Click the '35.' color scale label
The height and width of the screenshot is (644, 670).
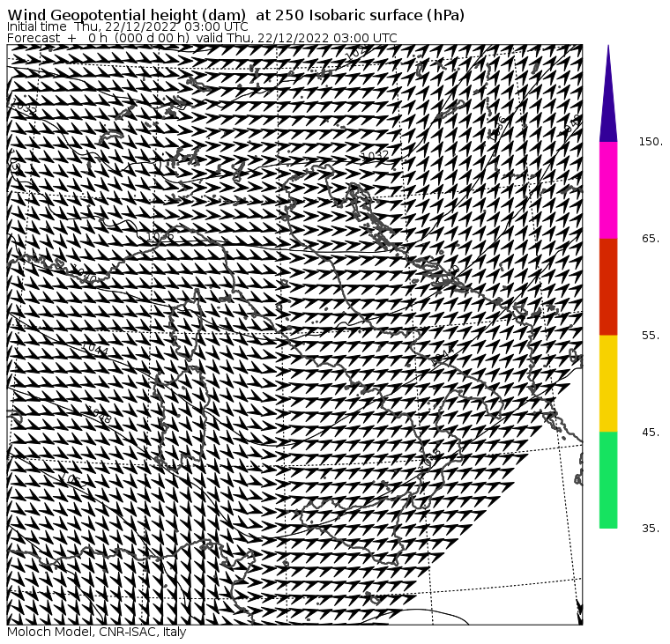(651, 529)
